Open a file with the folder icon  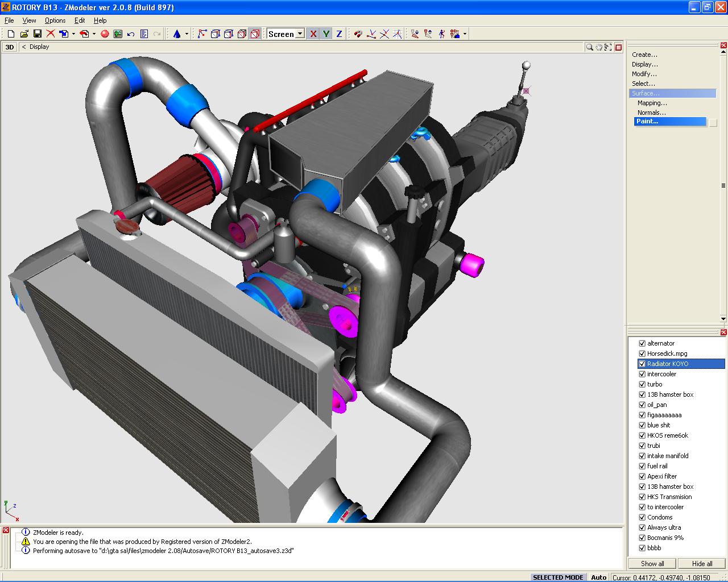[24, 34]
